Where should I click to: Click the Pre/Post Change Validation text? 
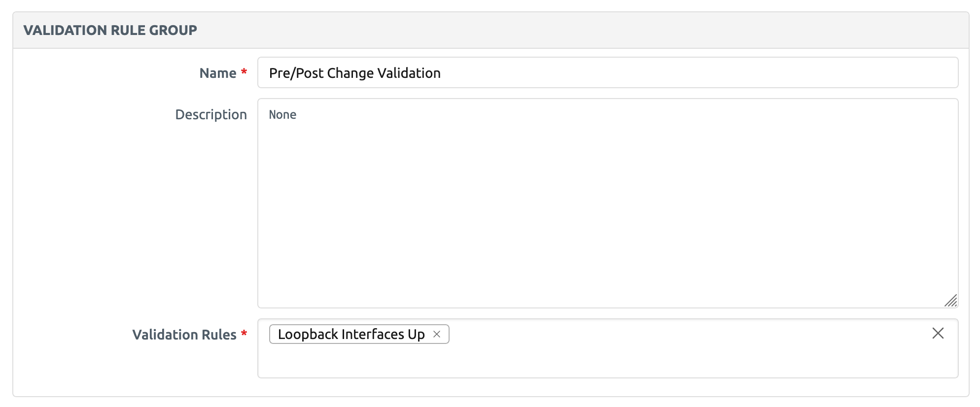click(x=354, y=73)
